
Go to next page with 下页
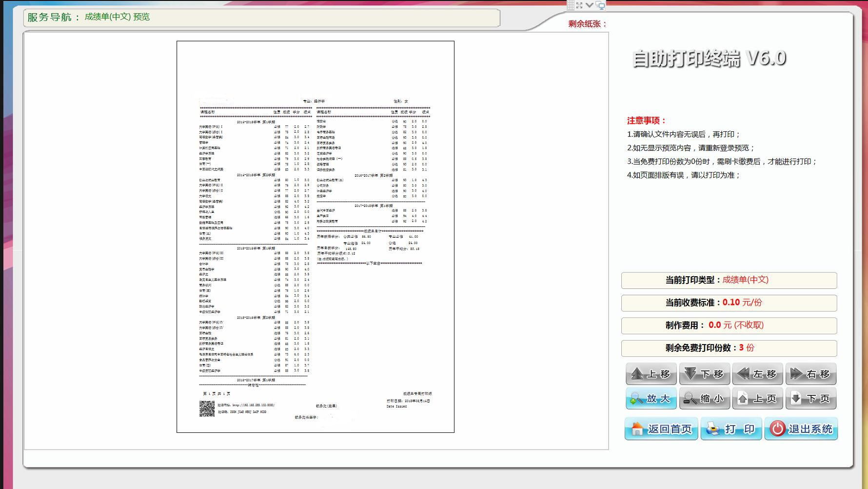[x=810, y=399]
